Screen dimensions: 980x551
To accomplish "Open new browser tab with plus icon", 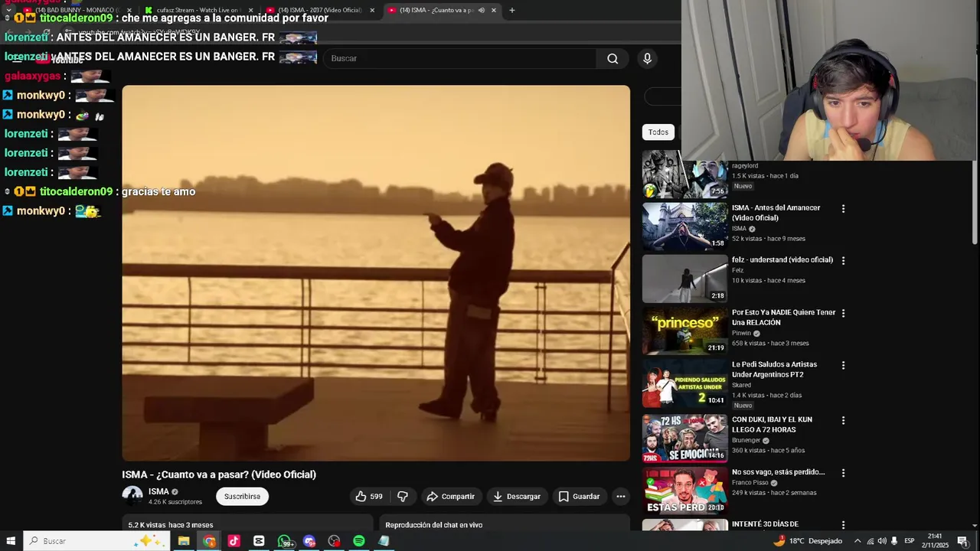I will (x=511, y=10).
